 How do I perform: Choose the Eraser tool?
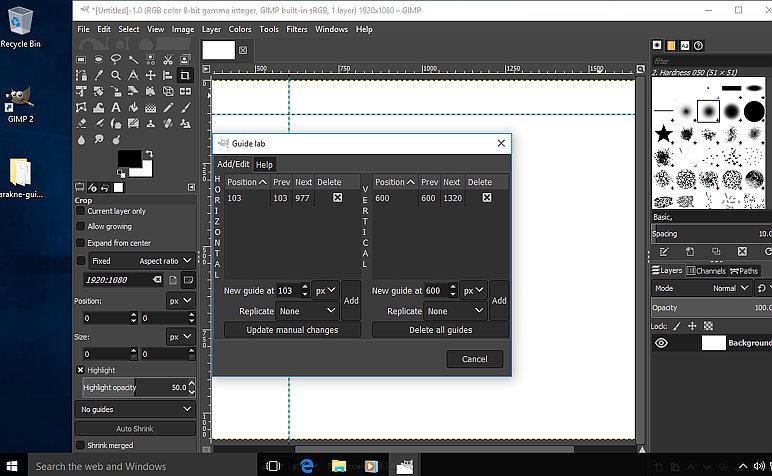81,124
